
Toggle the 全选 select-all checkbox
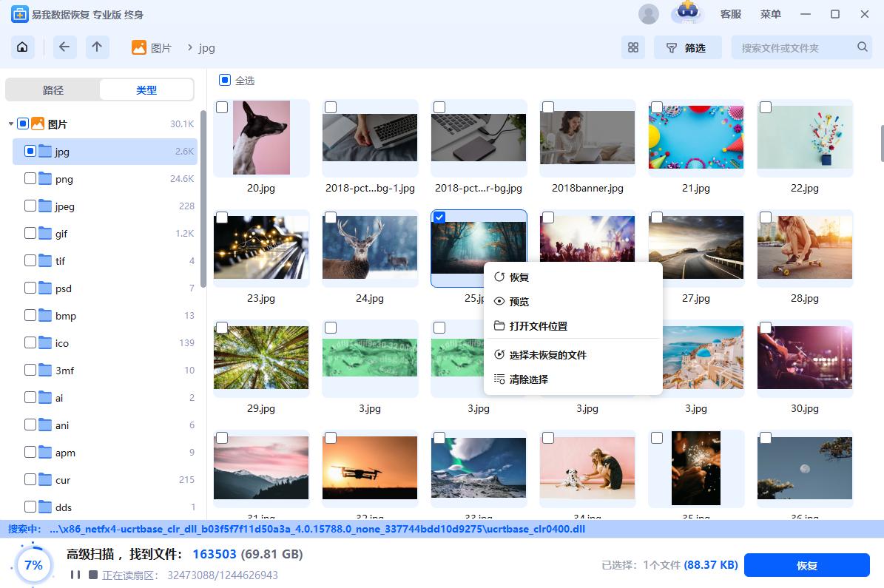tap(225, 80)
